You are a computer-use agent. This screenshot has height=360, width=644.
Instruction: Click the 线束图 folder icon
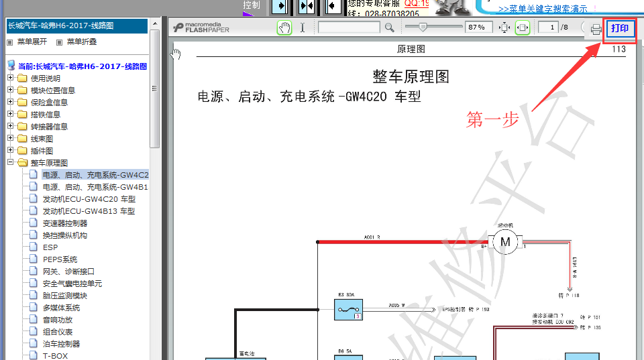23,138
